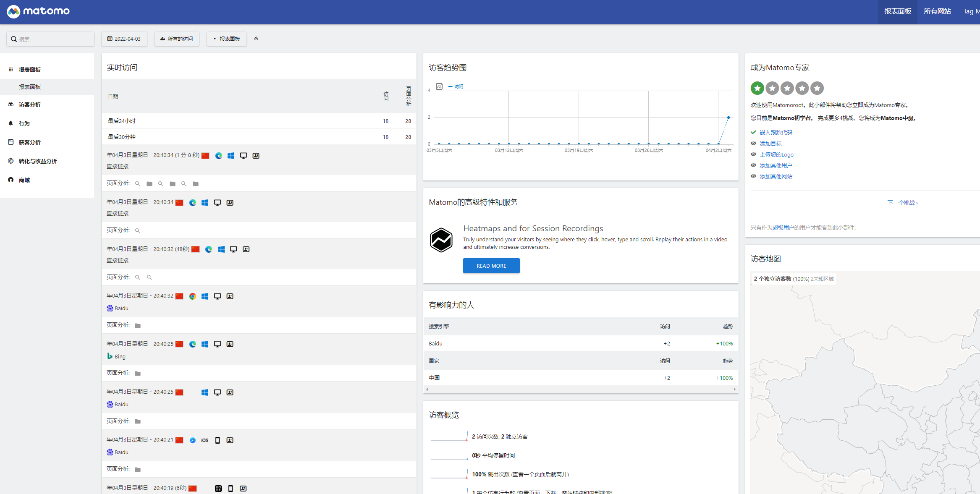Click Safari browser icon on 20:40:21 visit
The image size is (980, 494).
[x=193, y=440]
